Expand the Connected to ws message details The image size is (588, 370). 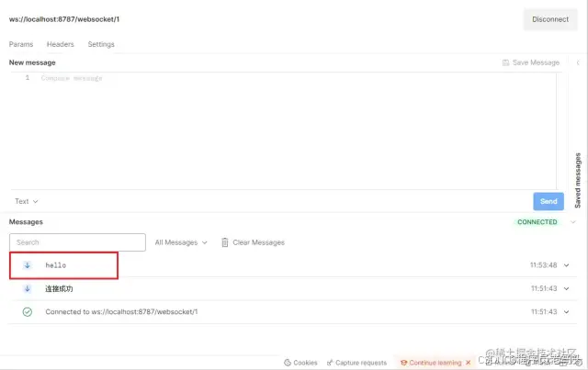point(566,311)
